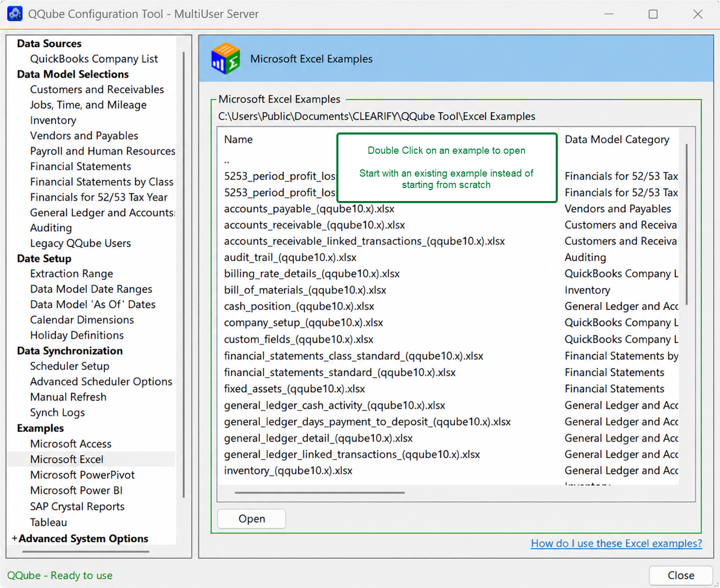720x588 pixels.
Task: Open Holiday Definitions
Action: coord(77,336)
